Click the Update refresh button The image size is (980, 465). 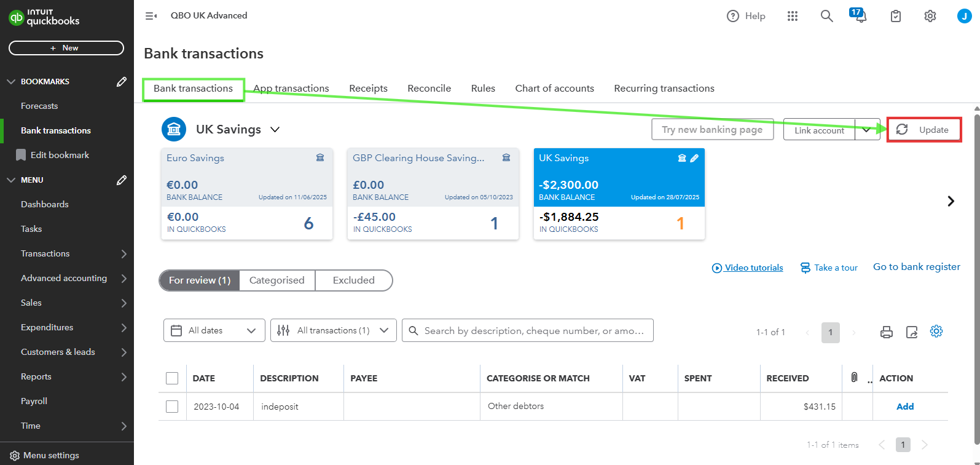(924, 130)
